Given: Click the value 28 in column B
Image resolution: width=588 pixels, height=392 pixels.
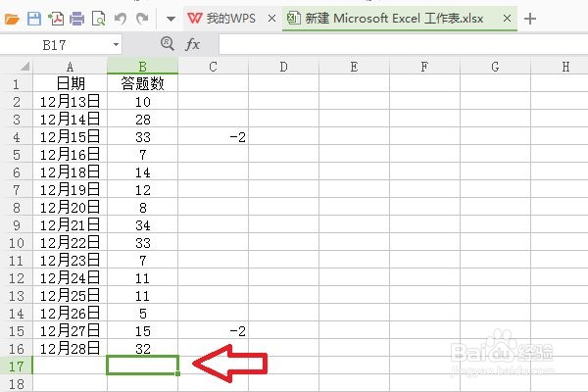Looking at the screenshot, I should (142, 119).
